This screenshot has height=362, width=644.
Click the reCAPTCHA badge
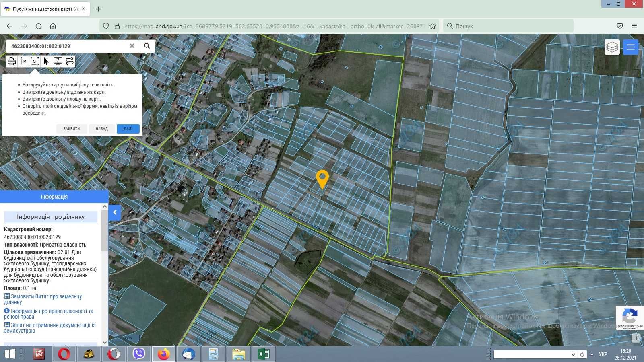pos(630,318)
